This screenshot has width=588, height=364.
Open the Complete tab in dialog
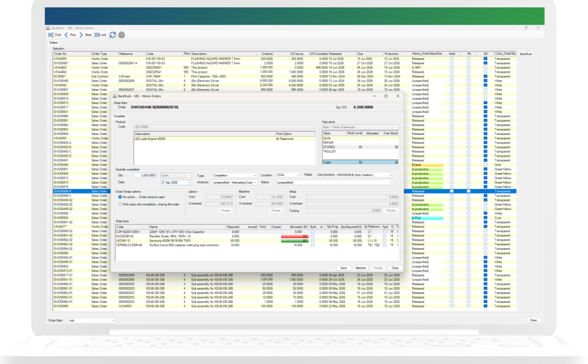point(119,116)
